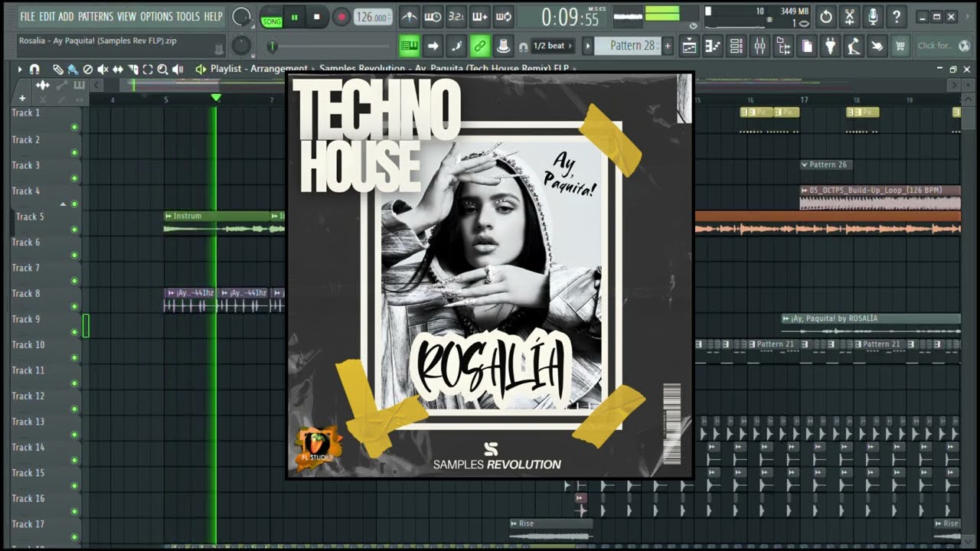Open the EDIT menu
980x551 pixels.
pyautogui.click(x=47, y=16)
